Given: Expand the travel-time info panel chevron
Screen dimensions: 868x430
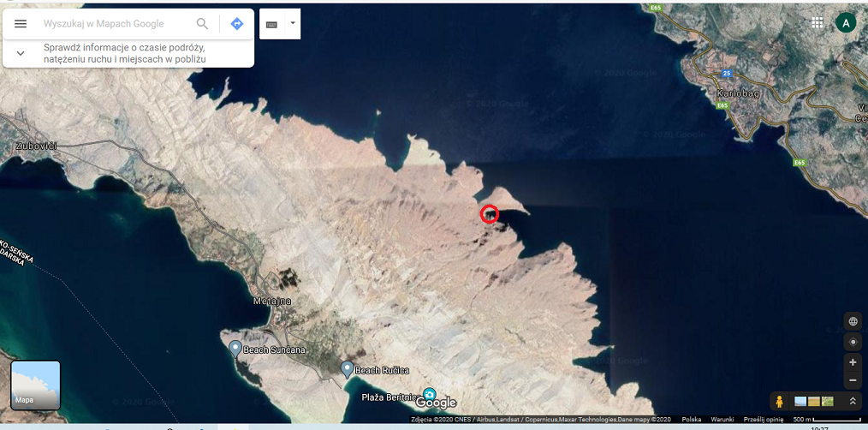Looking at the screenshot, I should (x=21, y=53).
